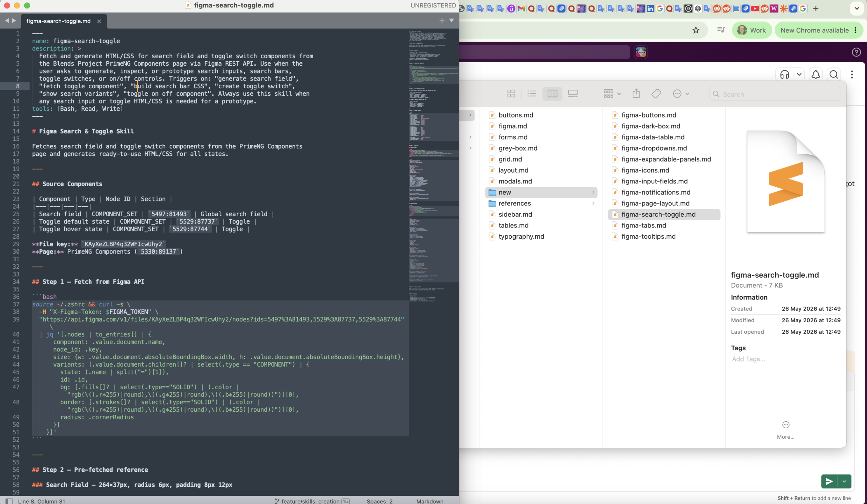Open Chrome media controls icon

(x=721, y=30)
